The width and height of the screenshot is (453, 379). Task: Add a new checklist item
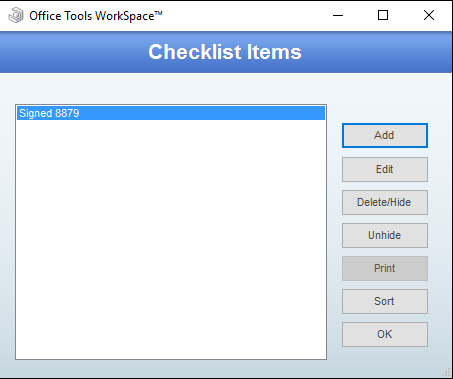[385, 135]
